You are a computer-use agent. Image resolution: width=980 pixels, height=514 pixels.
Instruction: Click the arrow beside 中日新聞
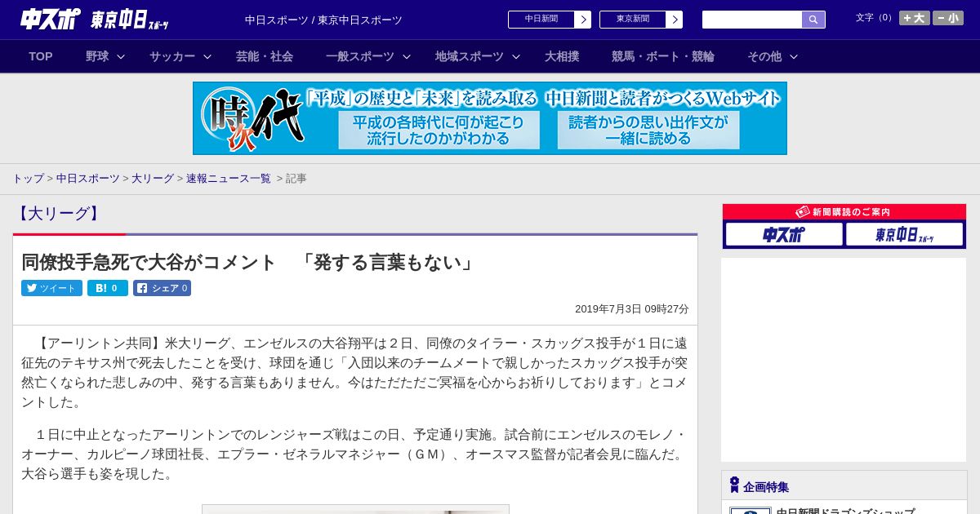tap(583, 20)
